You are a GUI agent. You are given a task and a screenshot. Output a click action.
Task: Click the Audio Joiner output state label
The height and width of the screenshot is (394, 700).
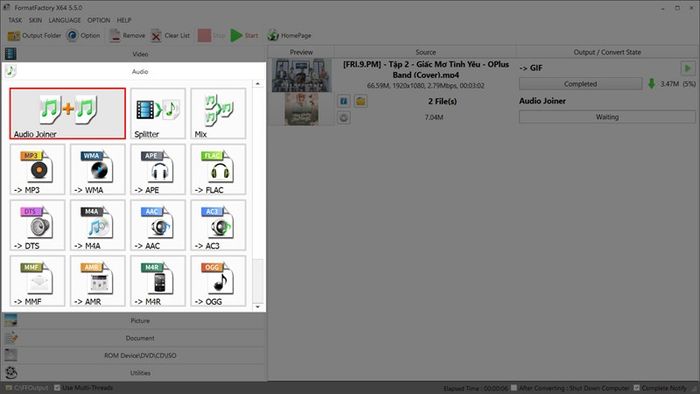542,101
